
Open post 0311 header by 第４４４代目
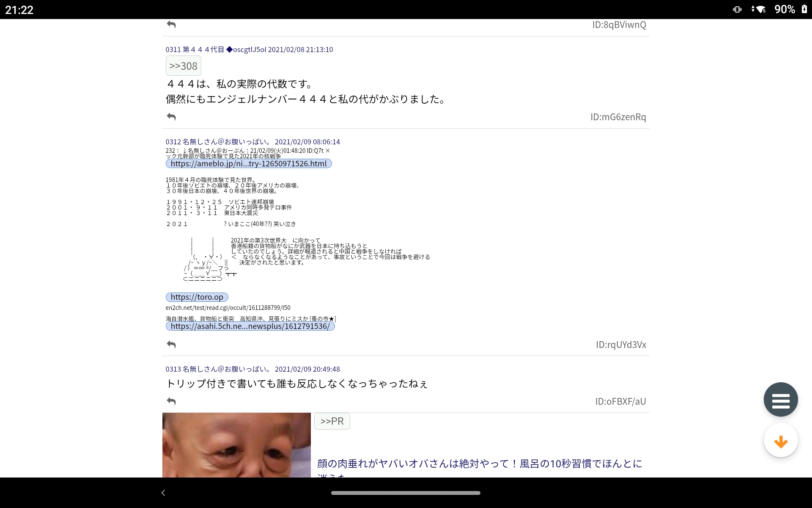coord(249,50)
